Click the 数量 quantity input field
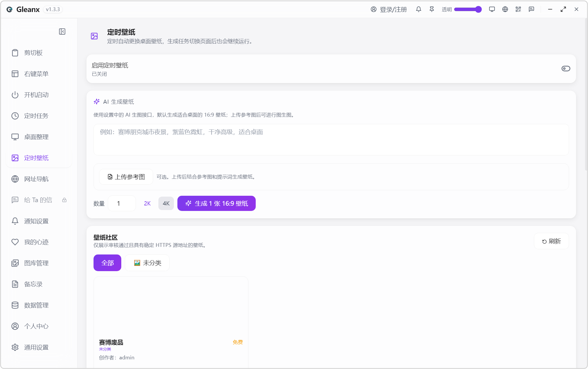 tap(122, 203)
